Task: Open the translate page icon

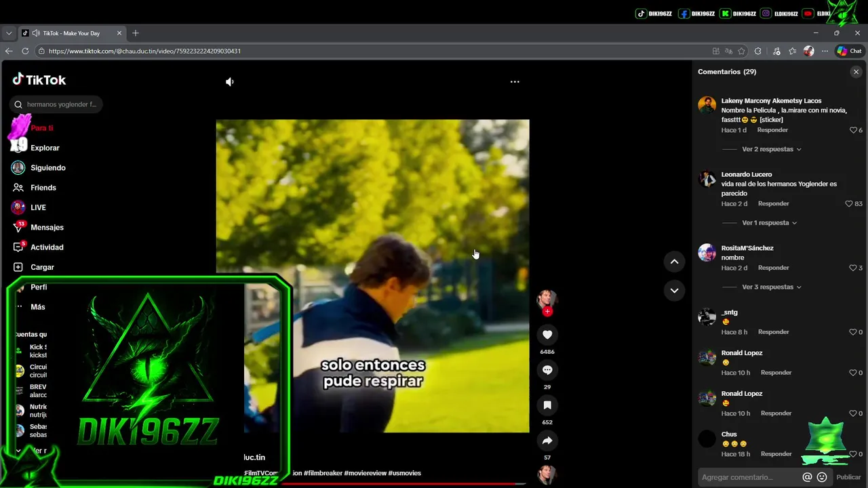Action: point(728,51)
